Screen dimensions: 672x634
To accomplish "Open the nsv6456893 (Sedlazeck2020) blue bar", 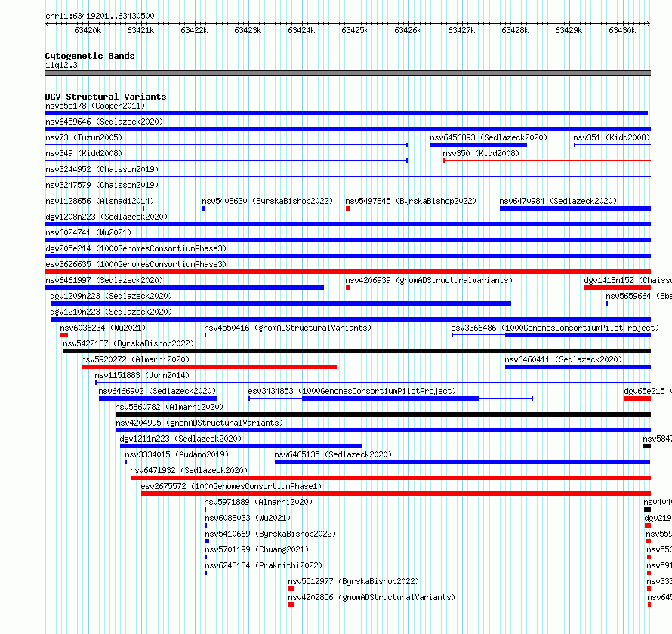I will [x=478, y=145].
